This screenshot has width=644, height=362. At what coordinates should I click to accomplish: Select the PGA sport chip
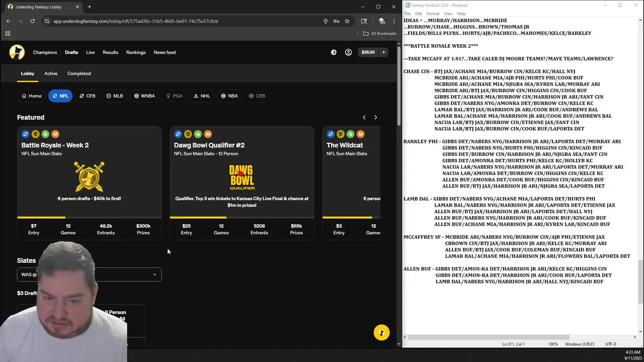click(175, 96)
